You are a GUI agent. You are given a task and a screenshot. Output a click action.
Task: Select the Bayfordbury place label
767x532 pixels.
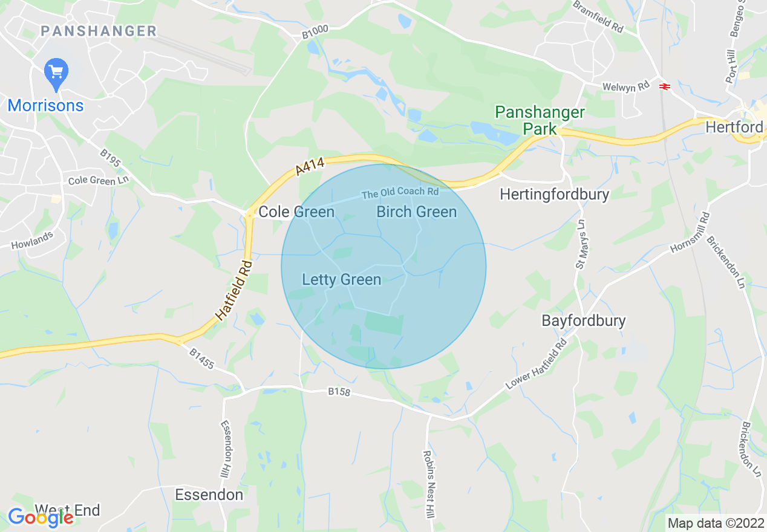[x=584, y=320]
